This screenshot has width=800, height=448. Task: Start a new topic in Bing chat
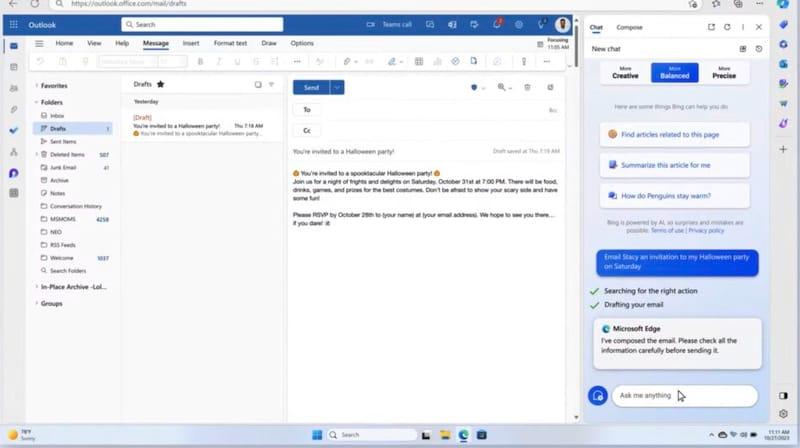point(597,395)
